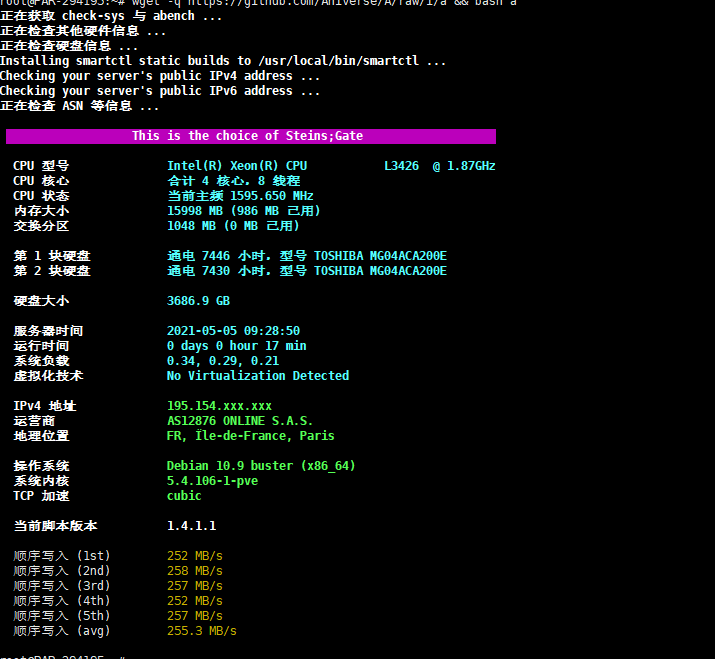Click the '顺序写入 (avg)' label
715x659 pixels.
pos(62,631)
